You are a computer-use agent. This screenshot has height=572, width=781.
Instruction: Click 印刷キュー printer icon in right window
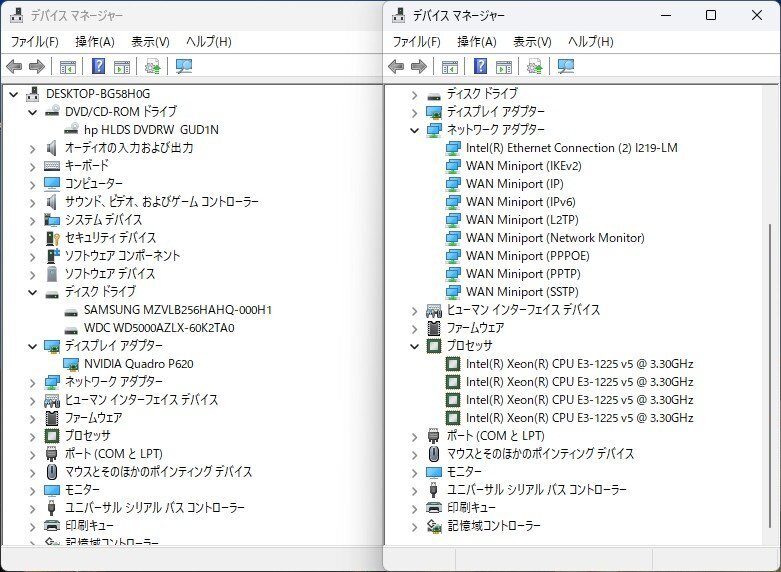click(434, 508)
